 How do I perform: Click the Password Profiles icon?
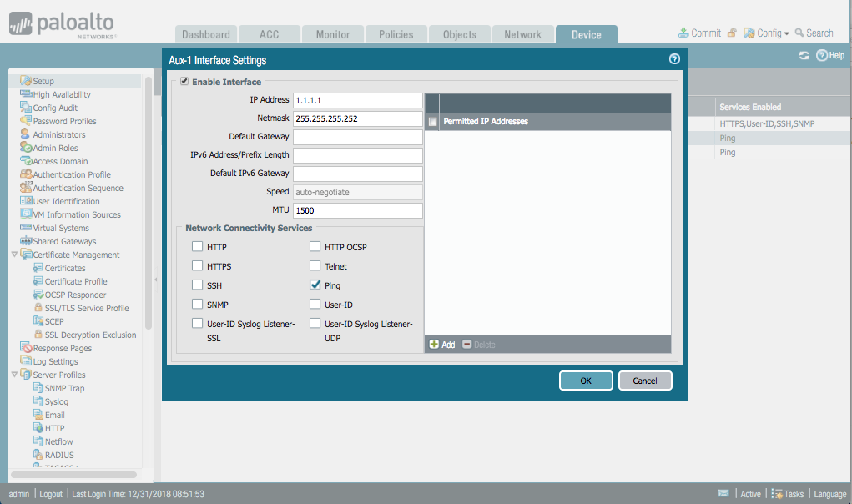(26, 120)
